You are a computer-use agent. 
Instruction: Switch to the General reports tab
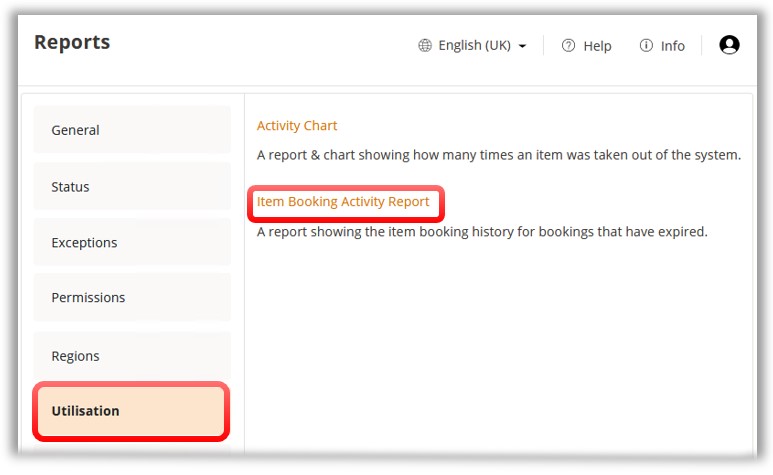click(132, 130)
